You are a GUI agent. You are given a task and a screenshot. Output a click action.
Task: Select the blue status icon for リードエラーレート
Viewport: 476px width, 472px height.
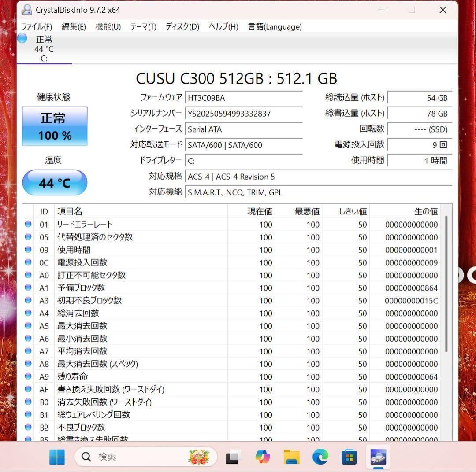tap(28, 225)
